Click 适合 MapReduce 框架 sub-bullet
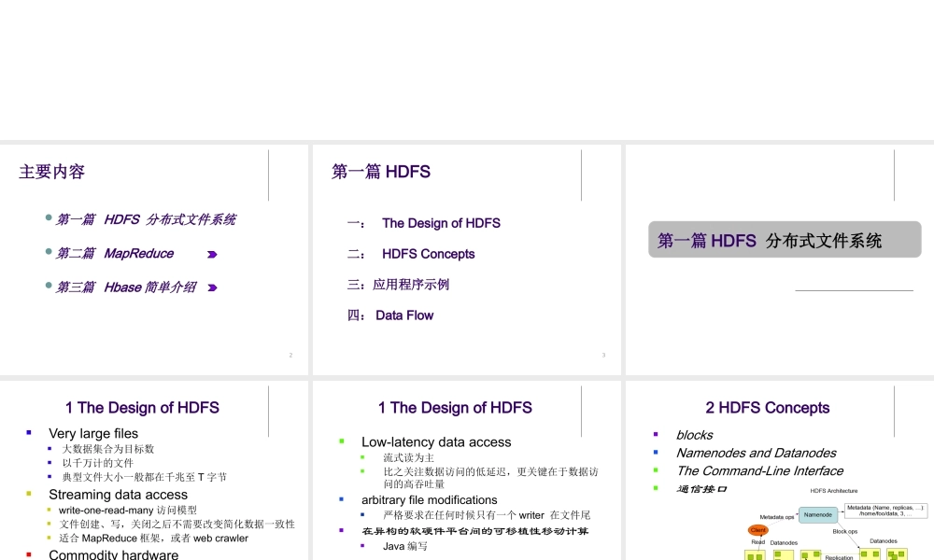Image resolution: width=934 pixels, height=560 pixels. [x=153, y=539]
